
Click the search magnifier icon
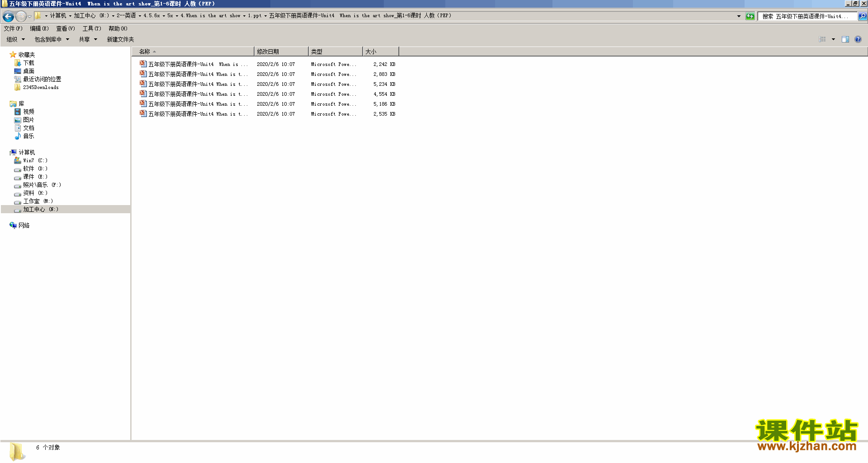[x=862, y=16]
